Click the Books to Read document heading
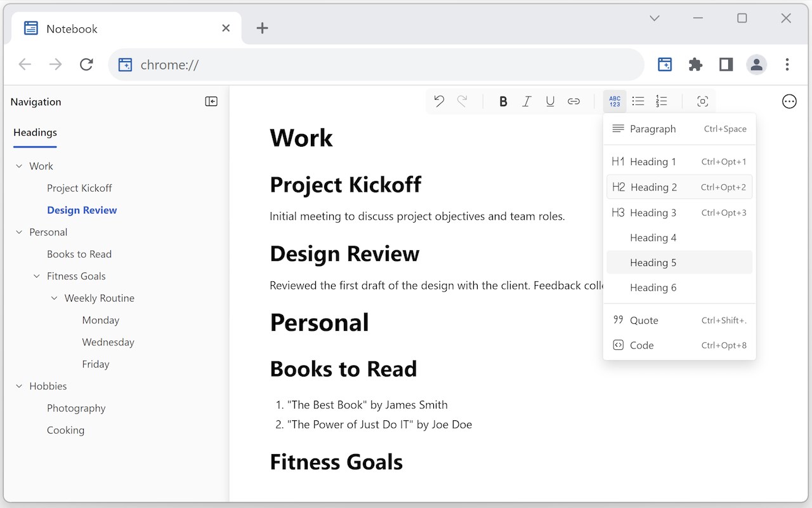812x508 pixels. [343, 369]
